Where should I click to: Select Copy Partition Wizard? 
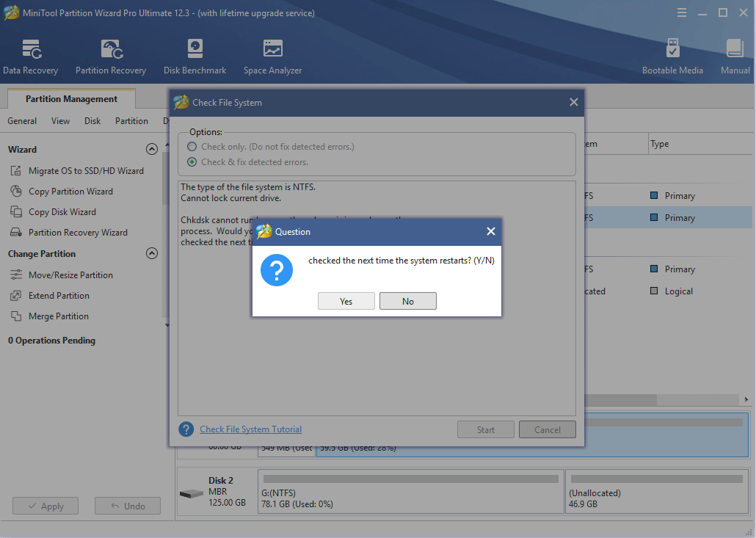click(x=70, y=192)
